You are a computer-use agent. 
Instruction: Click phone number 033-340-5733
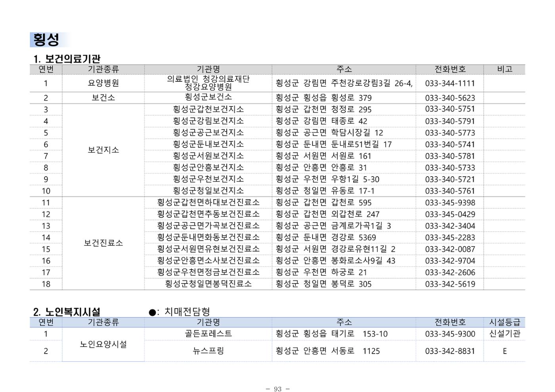(450, 168)
